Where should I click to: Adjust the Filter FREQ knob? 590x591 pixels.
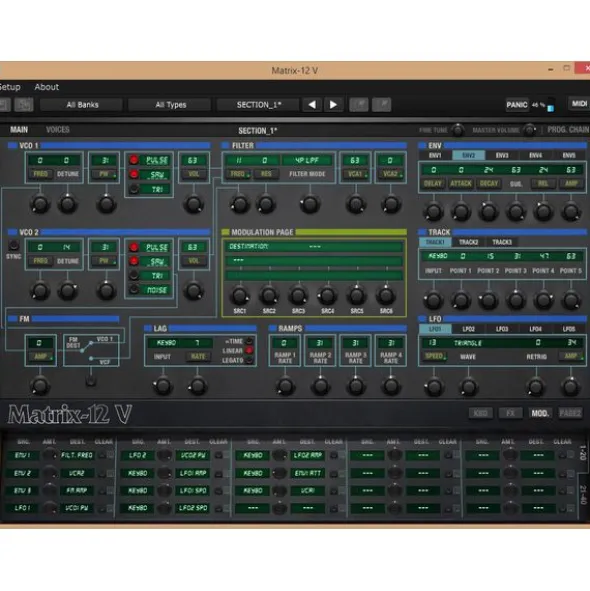(x=239, y=204)
